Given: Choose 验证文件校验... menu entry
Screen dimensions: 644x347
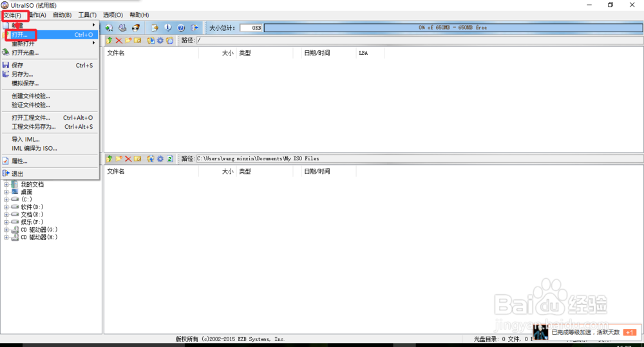Looking at the screenshot, I should coord(50,105).
